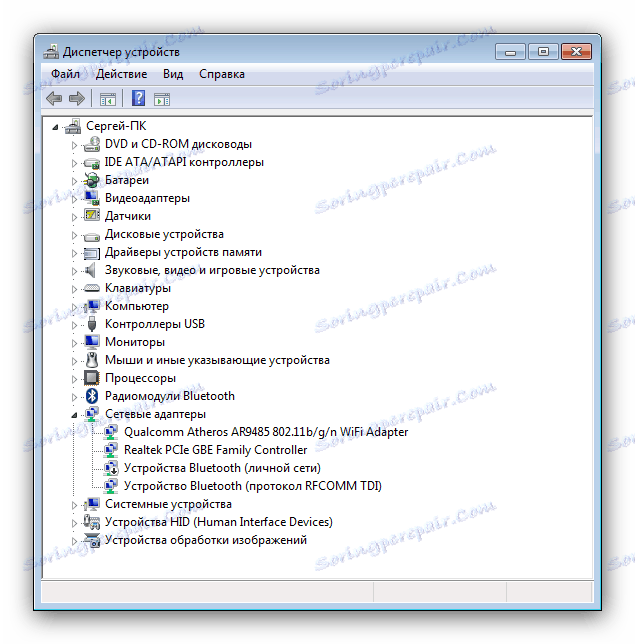Image resolution: width=635 pixels, height=644 pixels.
Task: Click the IDE ATA/ATAPI controller icon
Action: (92, 163)
